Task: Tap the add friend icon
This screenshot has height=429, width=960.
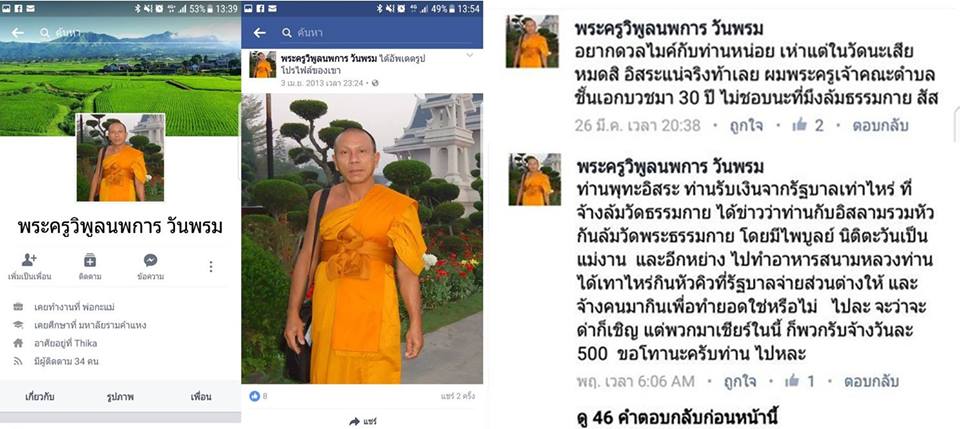Action: point(29,260)
